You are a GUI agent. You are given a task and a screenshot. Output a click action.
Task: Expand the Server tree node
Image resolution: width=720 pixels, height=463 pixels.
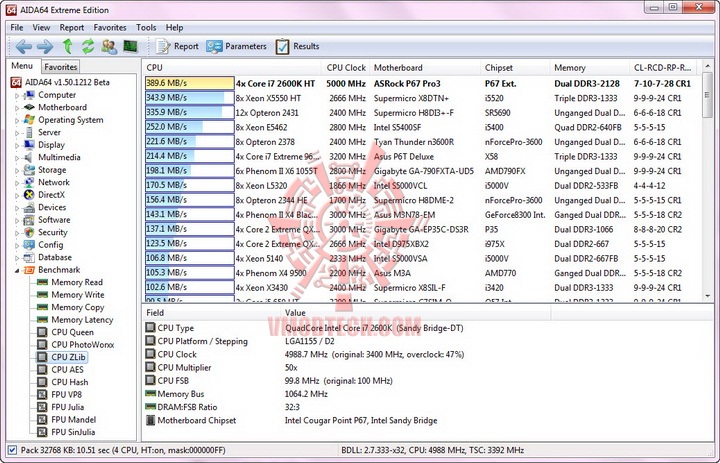coord(17,133)
